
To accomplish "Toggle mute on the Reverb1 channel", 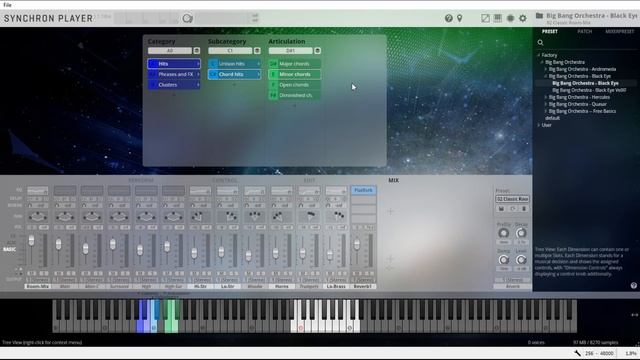I will pyautogui.click(x=357, y=273).
